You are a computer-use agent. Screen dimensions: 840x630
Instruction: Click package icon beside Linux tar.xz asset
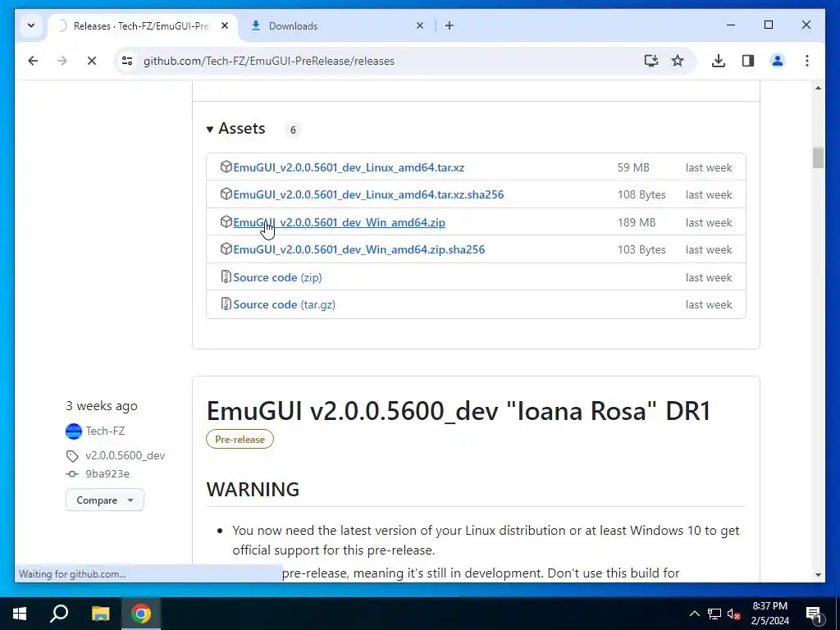tap(226, 167)
